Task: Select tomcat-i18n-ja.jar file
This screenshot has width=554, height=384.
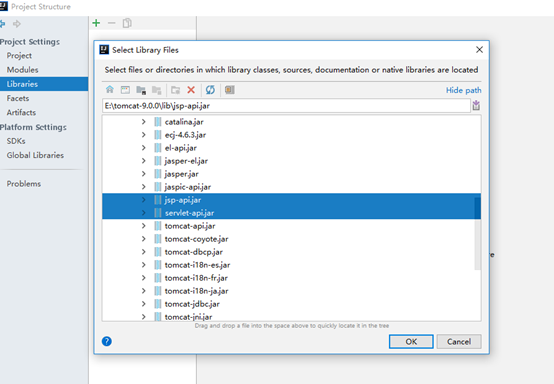Action: (x=196, y=291)
